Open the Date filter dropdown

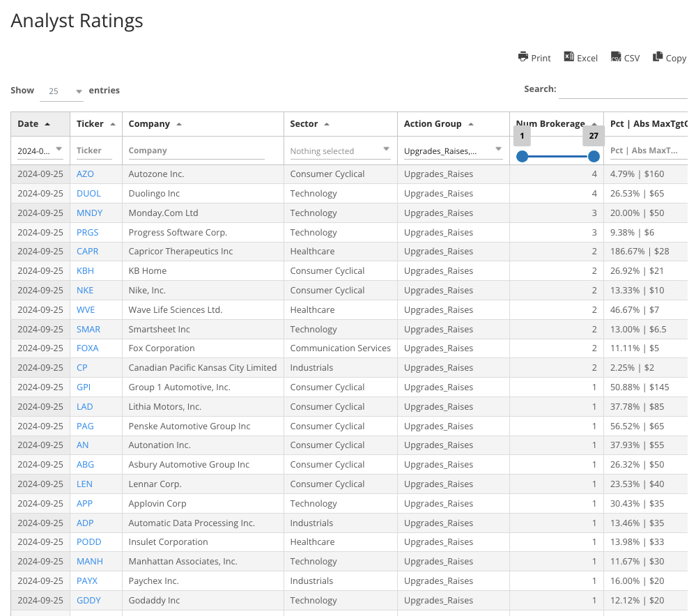(x=40, y=151)
